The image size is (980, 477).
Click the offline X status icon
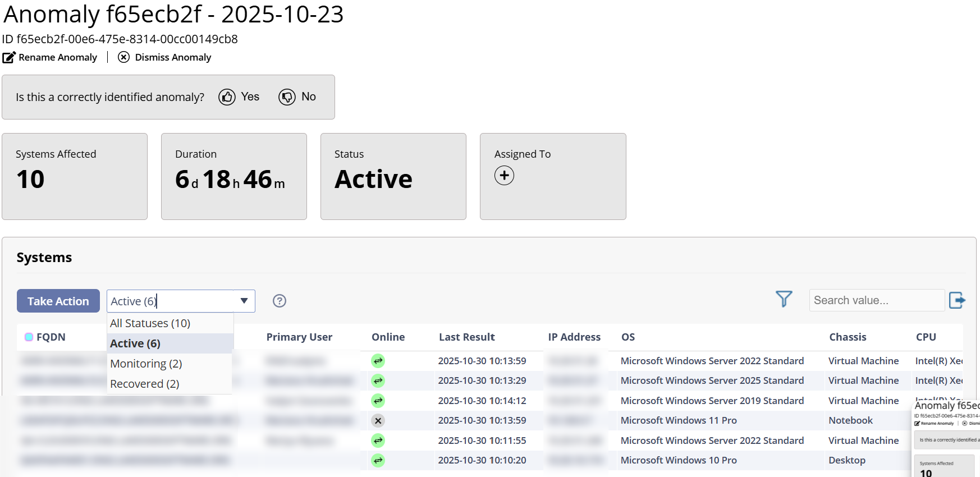tap(378, 420)
